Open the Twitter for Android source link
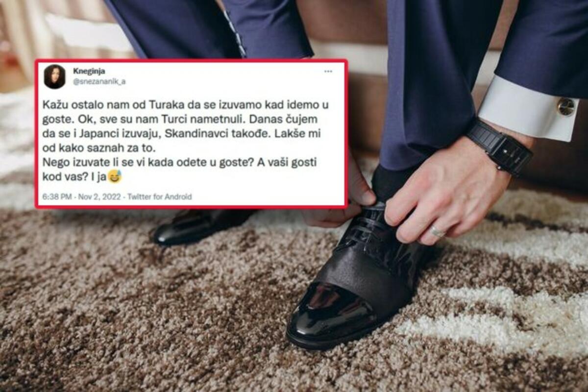 coord(160,197)
